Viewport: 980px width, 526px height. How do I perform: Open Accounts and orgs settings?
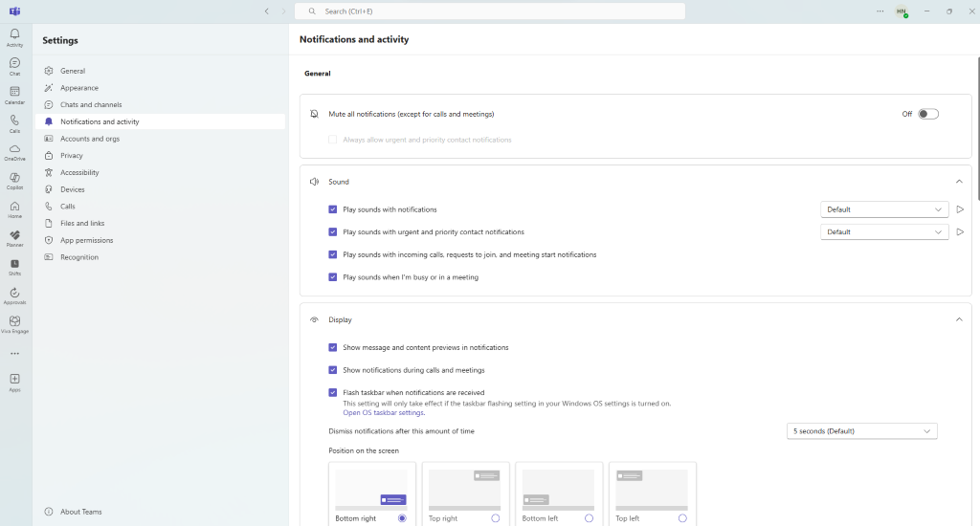[160, 138]
